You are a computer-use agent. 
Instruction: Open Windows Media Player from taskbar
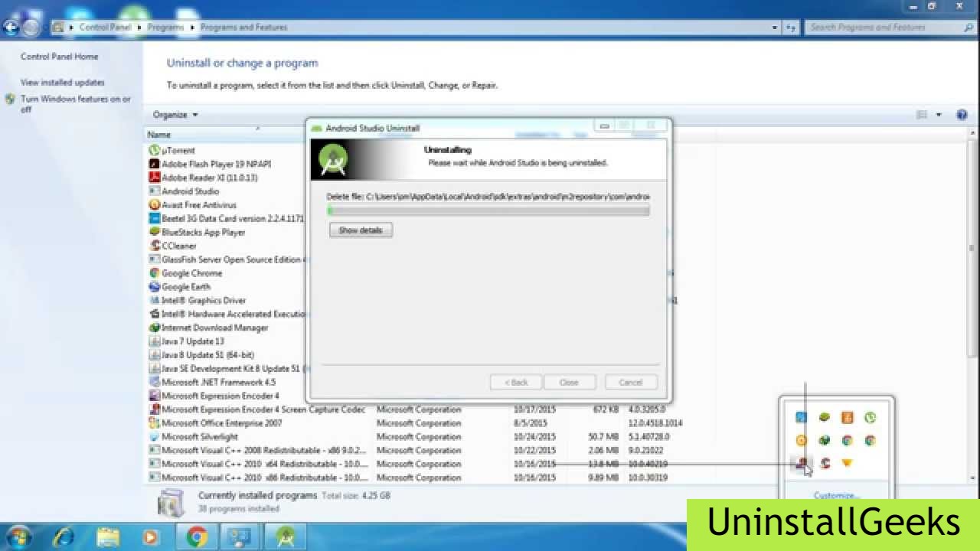[x=150, y=537]
